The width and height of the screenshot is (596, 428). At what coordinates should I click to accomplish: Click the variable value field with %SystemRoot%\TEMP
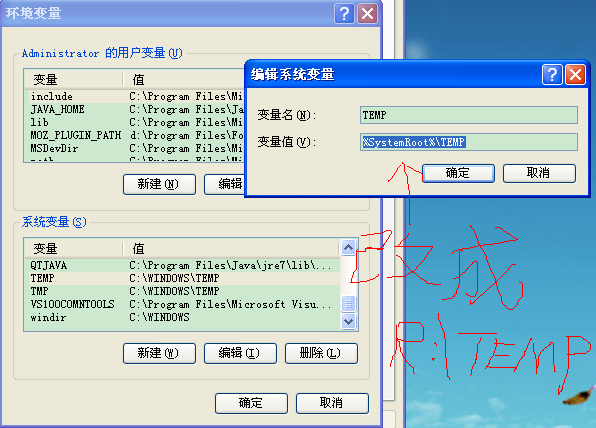469,142
